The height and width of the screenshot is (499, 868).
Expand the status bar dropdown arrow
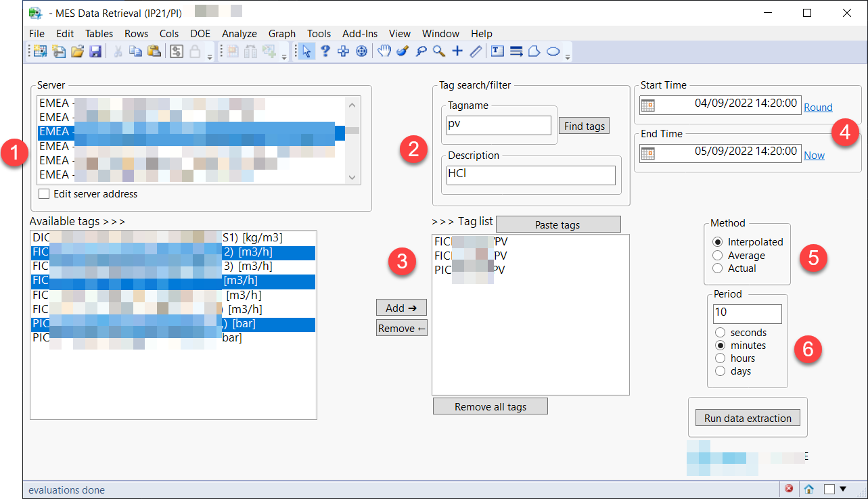tap(842, 488)
